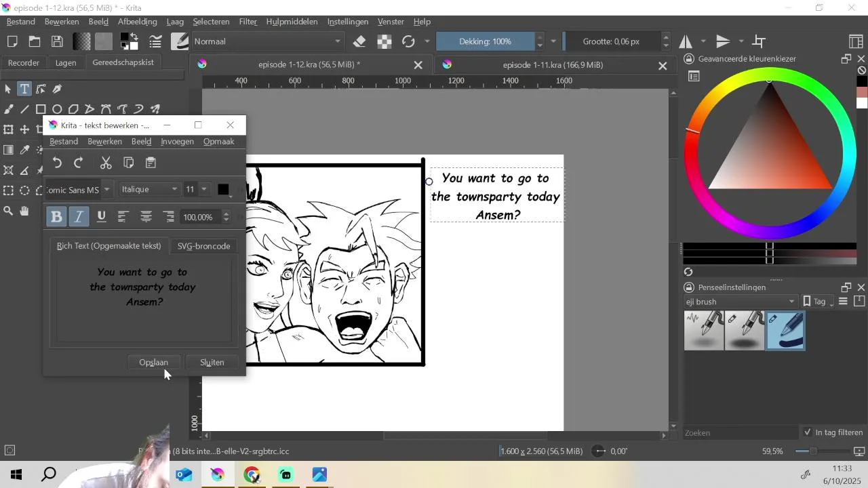
Task: Select the Calligraphy tool
Action: (57, 89)
